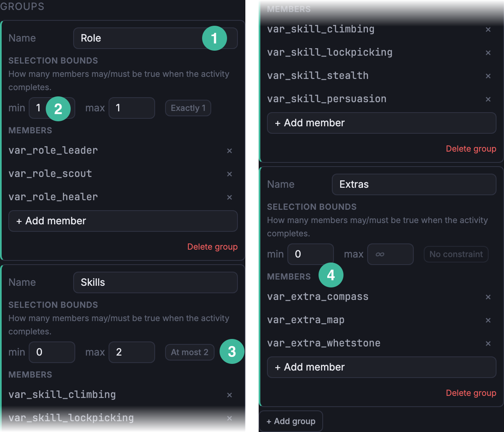Image resolution: width=504 pixels, height=432 pixels.
Task: Focus the Role group min field
Action: [x=52, y=108]
